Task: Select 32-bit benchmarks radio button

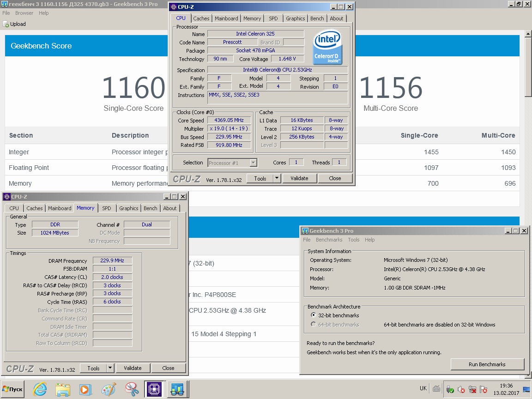Action: 313,315
